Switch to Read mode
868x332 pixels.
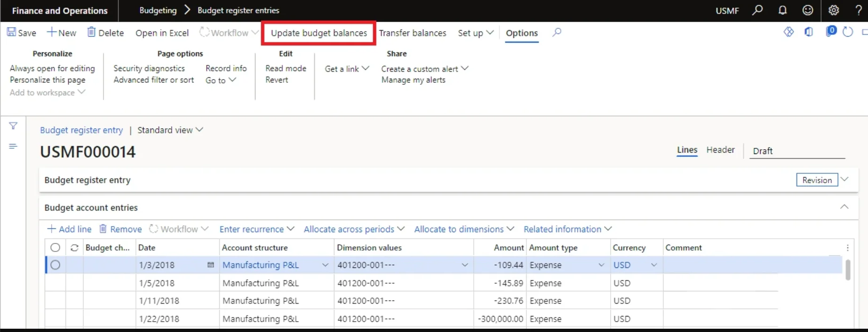(x=286, y=68)
